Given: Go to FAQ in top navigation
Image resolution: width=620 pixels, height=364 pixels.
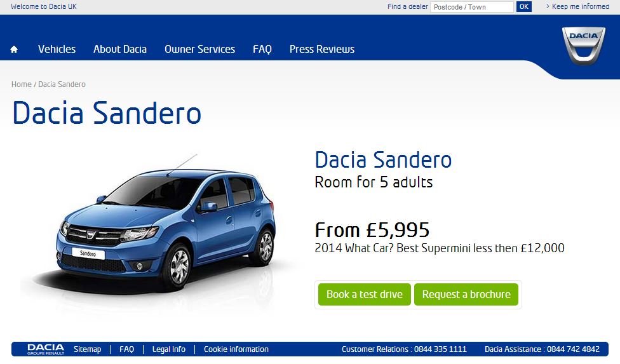Looking at the screenshot, I should [x=262, y=49].
